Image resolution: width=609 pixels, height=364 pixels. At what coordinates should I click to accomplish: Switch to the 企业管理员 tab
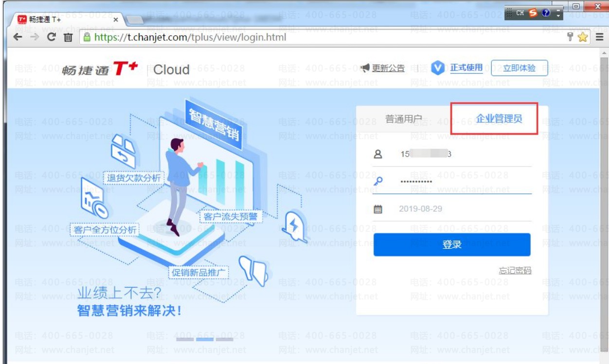499,119
